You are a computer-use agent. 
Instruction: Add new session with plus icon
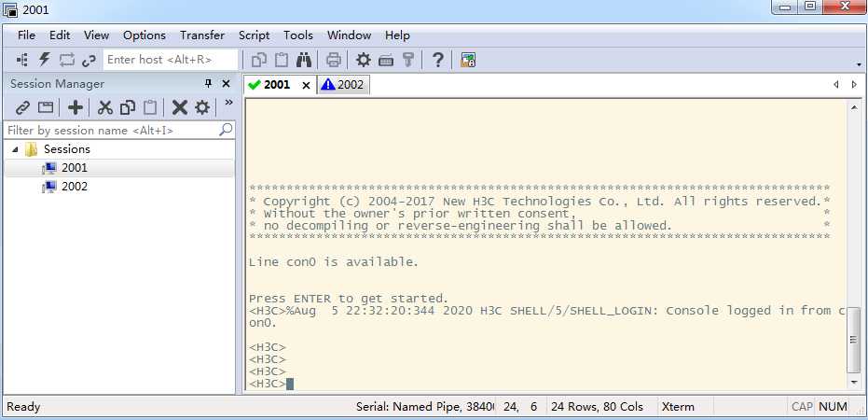(76, 107)
